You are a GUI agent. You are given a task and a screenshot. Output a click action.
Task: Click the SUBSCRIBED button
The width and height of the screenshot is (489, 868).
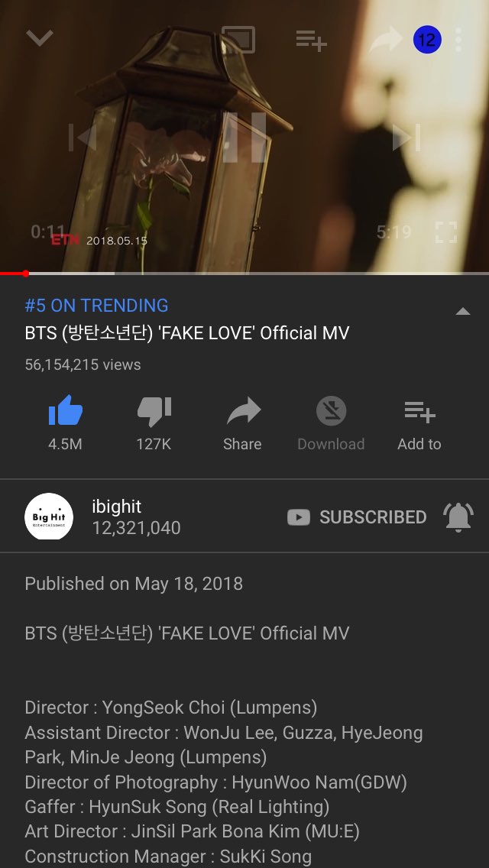pos(357,517)
